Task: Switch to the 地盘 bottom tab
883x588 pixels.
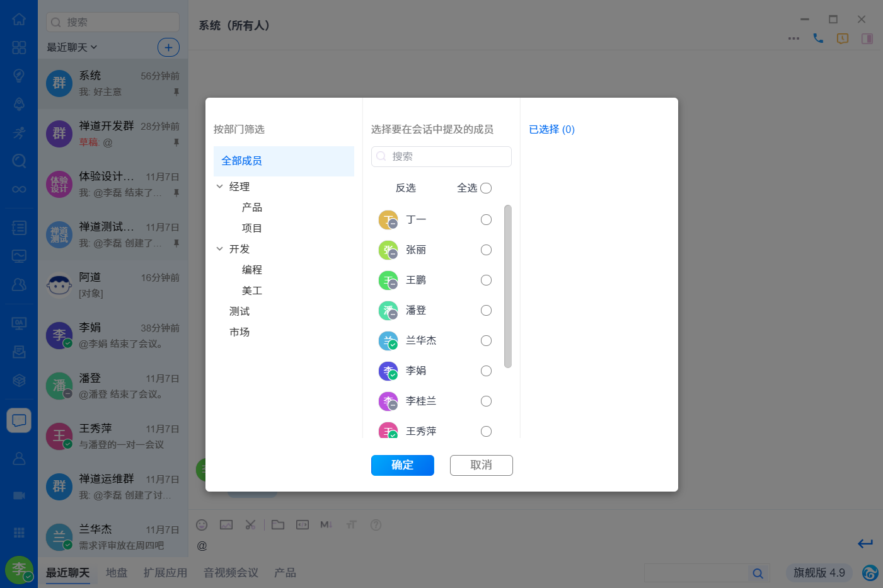Action: pyautogui.click(x=117, y=573)
